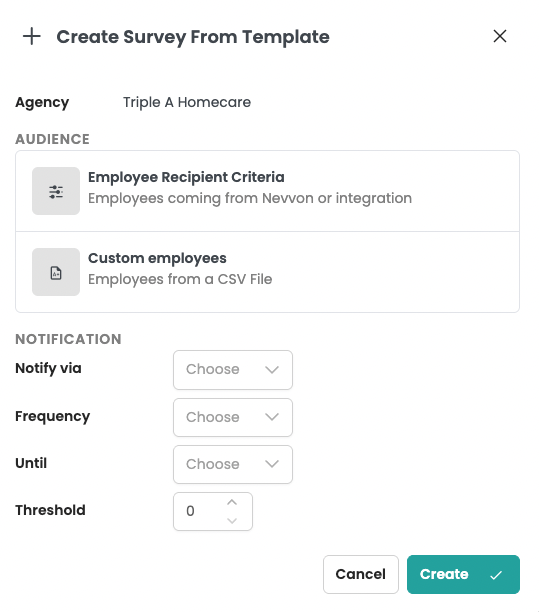539x612 pixels.
Task: Increase Threshold with the up arrow
Action: pos(232,502)
